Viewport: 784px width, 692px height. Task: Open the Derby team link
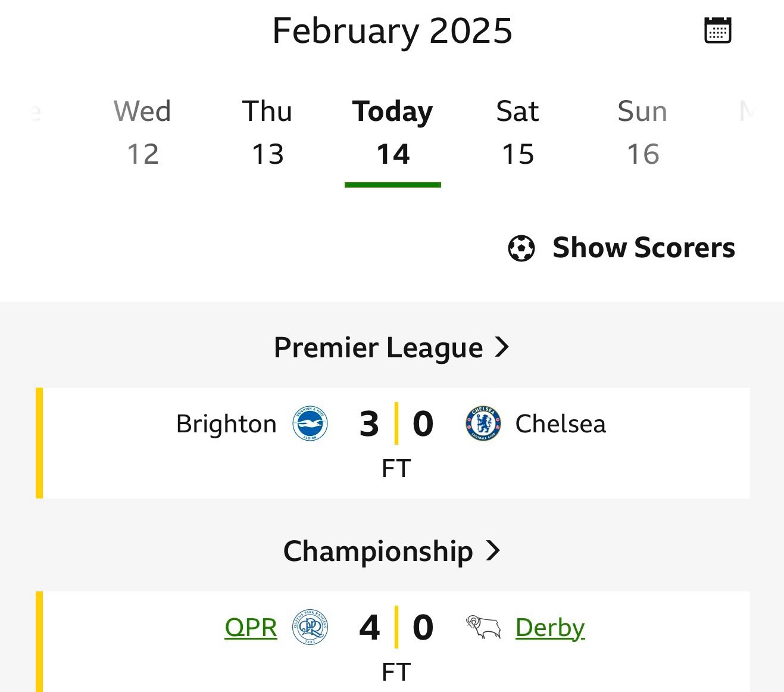click(550, 628)
